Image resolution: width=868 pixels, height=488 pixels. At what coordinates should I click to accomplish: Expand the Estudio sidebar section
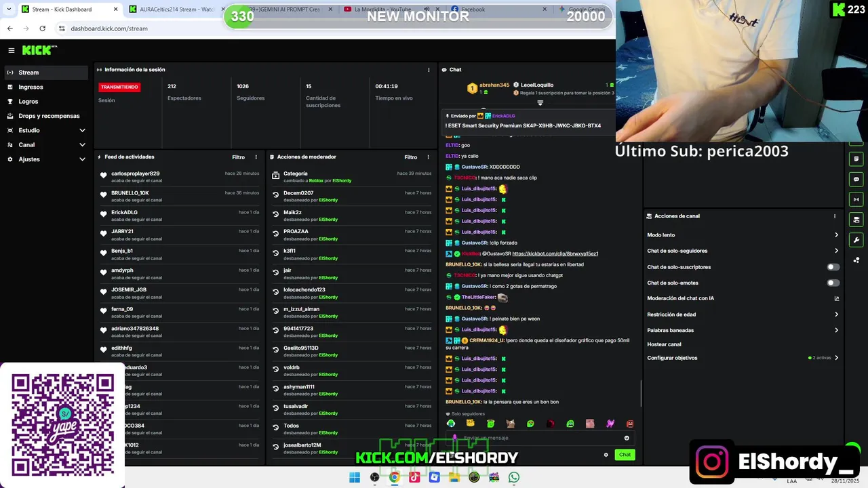tap(82, 130)
